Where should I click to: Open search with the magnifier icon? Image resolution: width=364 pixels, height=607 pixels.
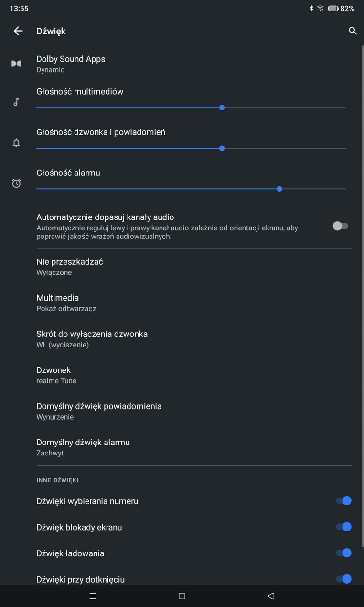353,31
